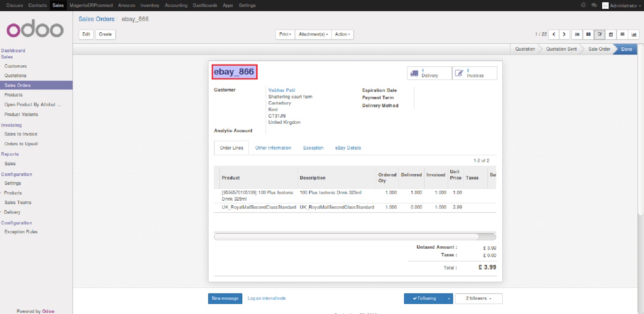
Task: Select the 100 Plus Isotonic Drink description
Action: point(330,193)
